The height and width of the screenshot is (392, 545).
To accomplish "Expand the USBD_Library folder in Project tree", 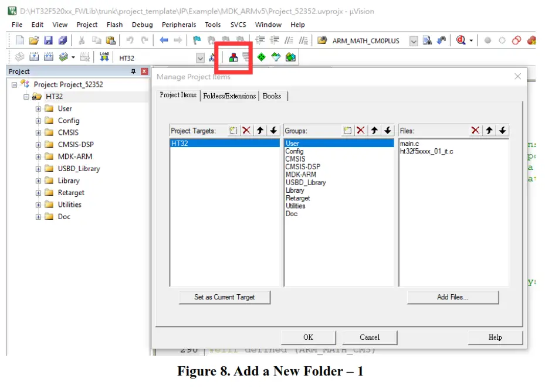I will [x=38, y=169].
